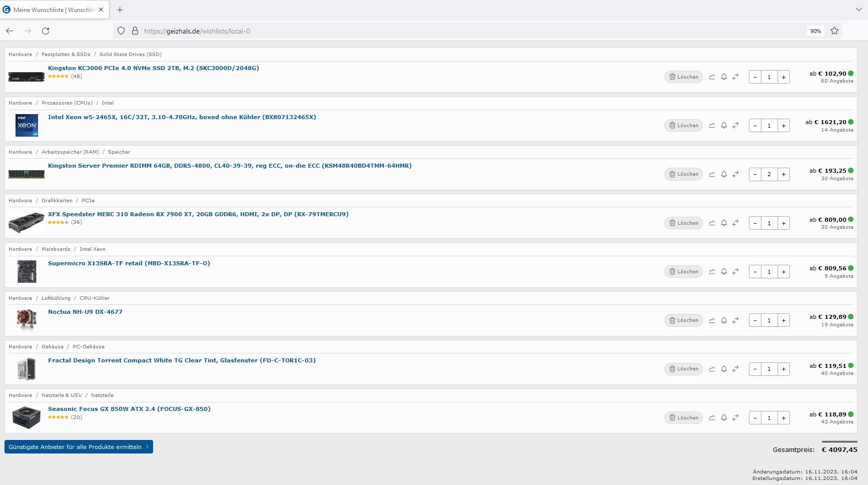Open price history chart for Kingston Server Premier RDIMM

[712, 174]
